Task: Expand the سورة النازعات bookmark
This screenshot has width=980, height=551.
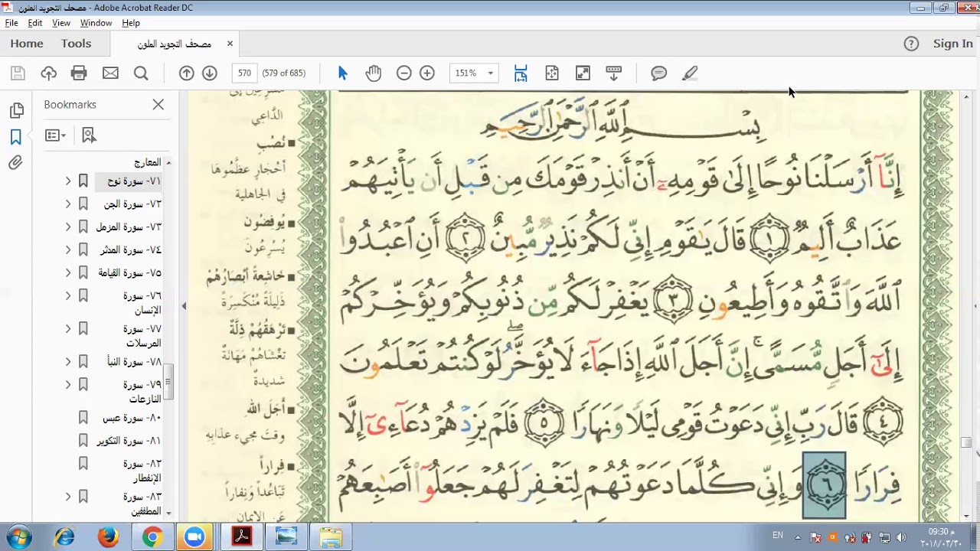Action: tap(67, 385)
